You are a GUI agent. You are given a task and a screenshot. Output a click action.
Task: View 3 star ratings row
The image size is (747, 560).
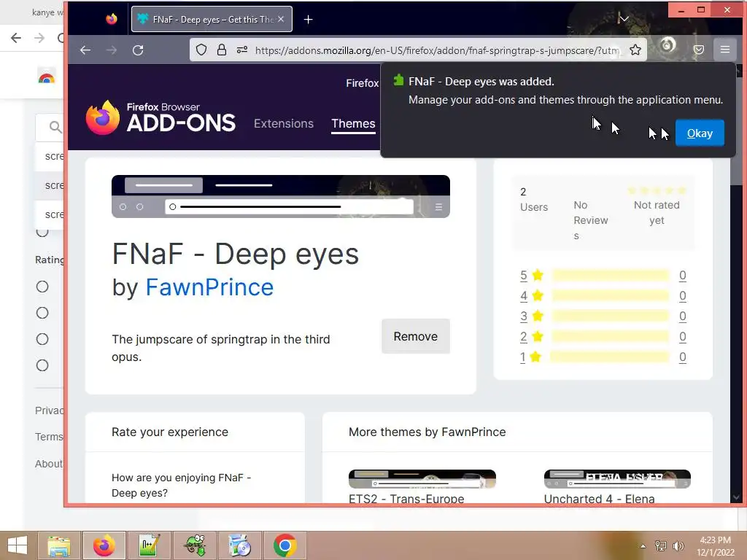(x=603, y=316)
